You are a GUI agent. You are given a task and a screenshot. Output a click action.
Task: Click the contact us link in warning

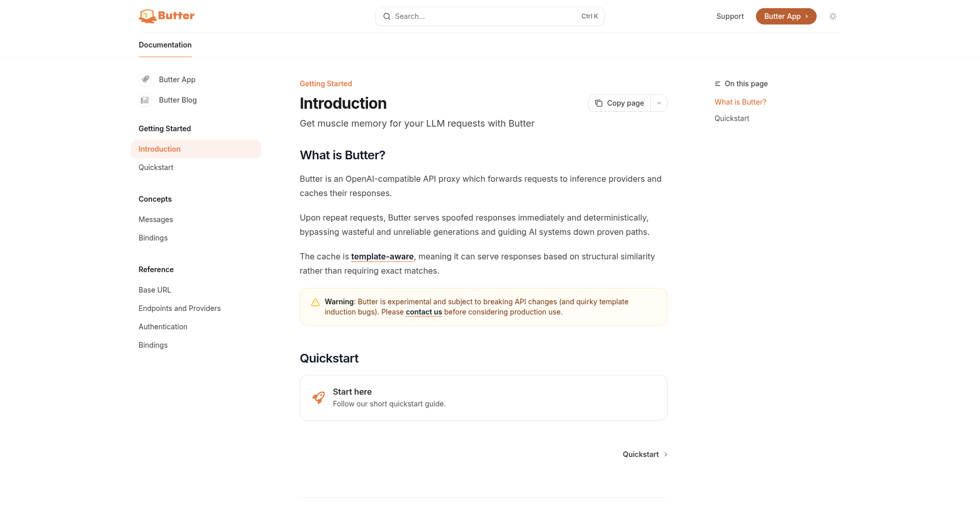pos(424,312)
